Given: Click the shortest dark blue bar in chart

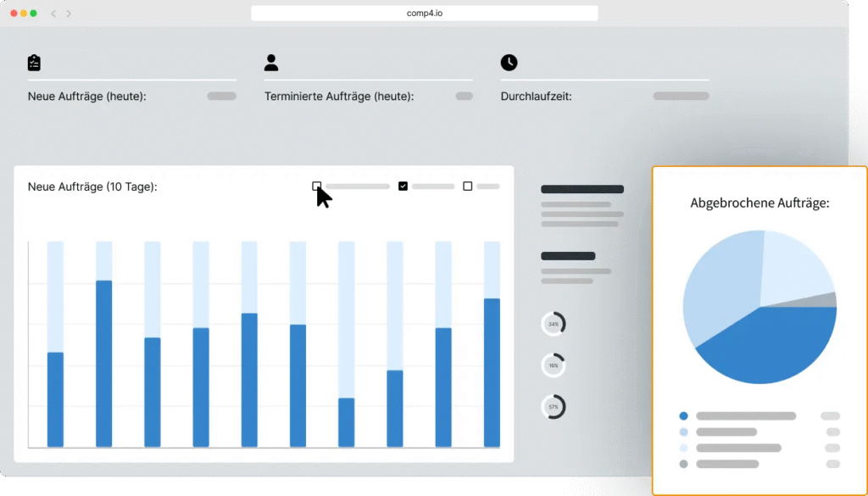Looking at the screenshot, I should click(x=347, y=422).
